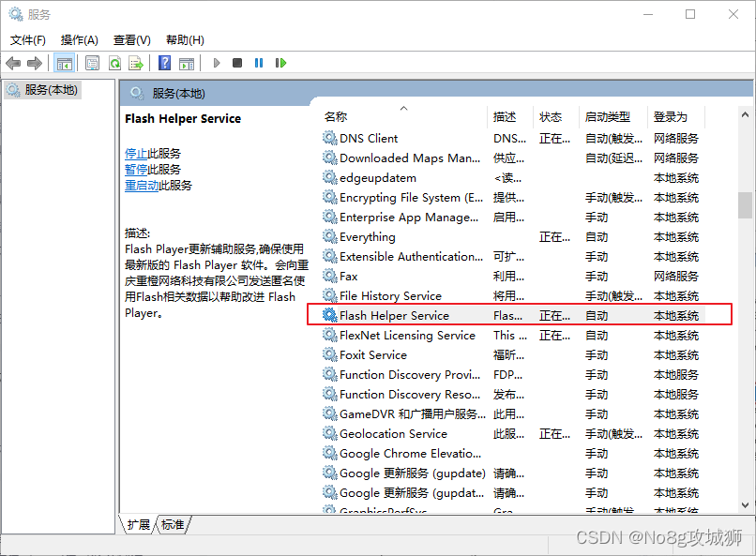Screen dimensions: 756x556
Task: Select the GameDVR 和广播用户服务 row
Action: [513, 413]
